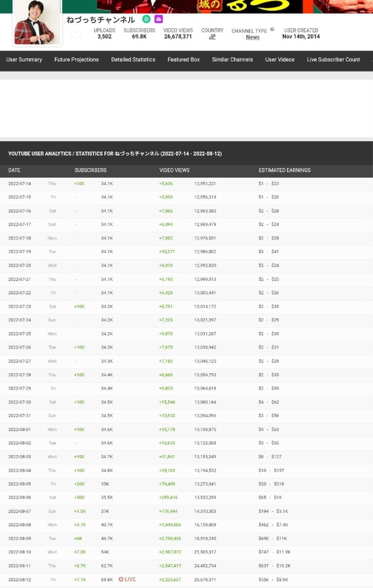Click the +7.3K subscribers gain
This screenshot has width=373, height=588.
[x=80, y=552]
